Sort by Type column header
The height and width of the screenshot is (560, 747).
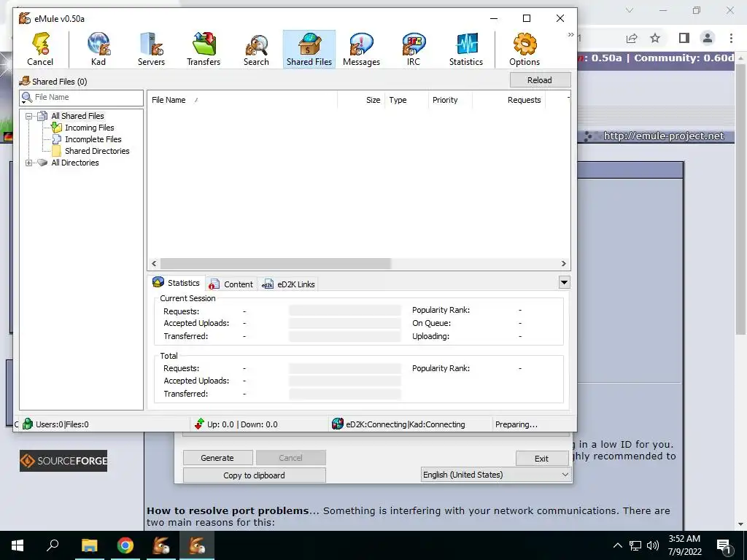click(x=406, y=100)
